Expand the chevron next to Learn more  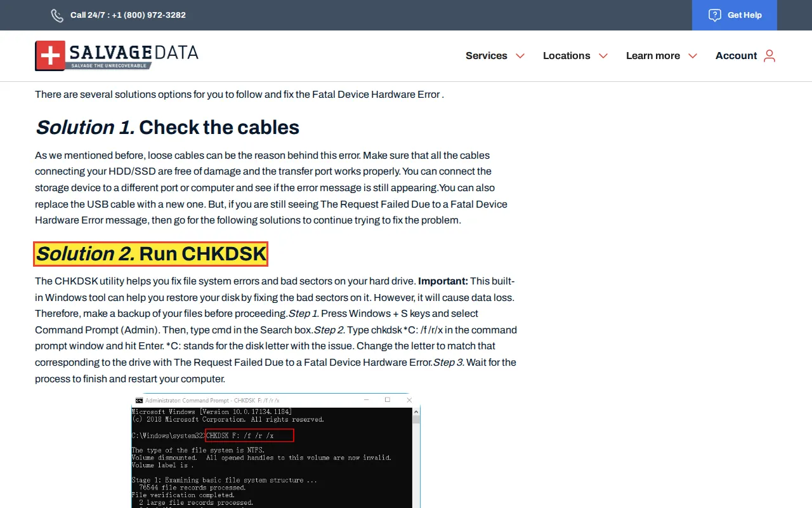pyautogui.click(x=693, y=56)
